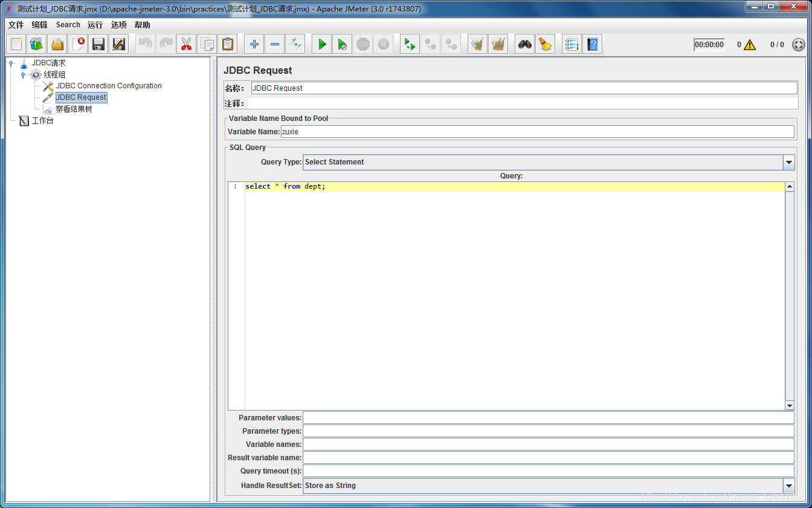Image resolution: width=812 pixels, height=508 pixels.
Task: Open the Search menu
Action: pyautogui.click(x=68, y=25)
